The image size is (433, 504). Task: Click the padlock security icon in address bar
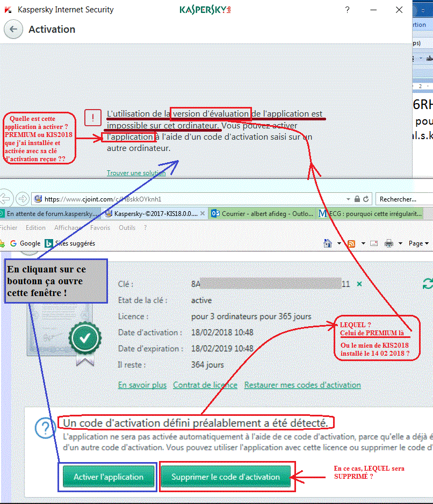357,199
